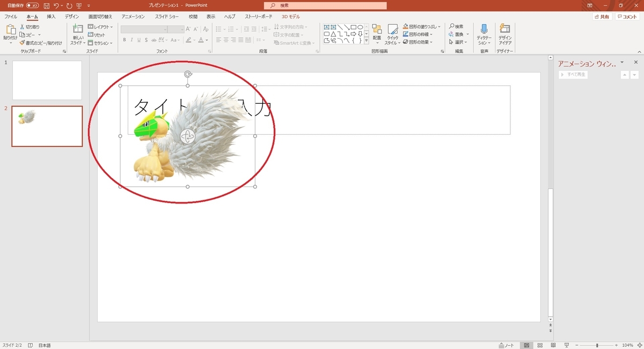Toggle text shadow formatting
The height and width of the screenshot is (349, 644).
147,40
